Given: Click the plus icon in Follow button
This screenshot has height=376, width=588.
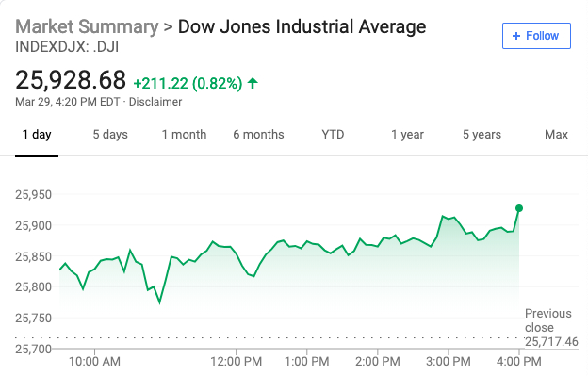Looking at the screenshot, I should click(516, 36).
